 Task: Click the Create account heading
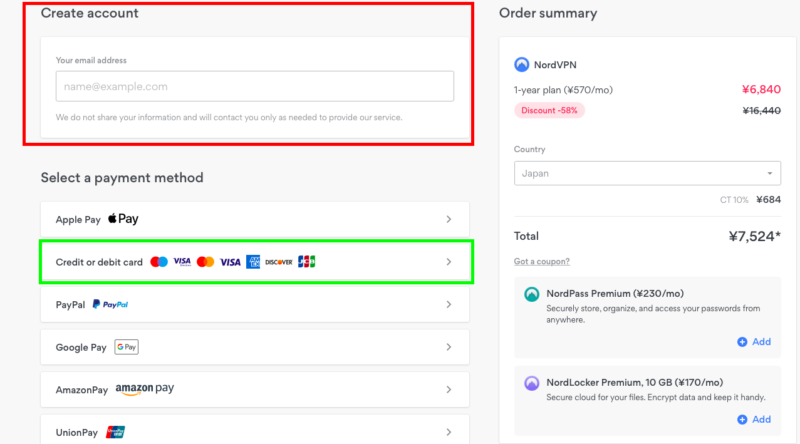coord(89,13)
